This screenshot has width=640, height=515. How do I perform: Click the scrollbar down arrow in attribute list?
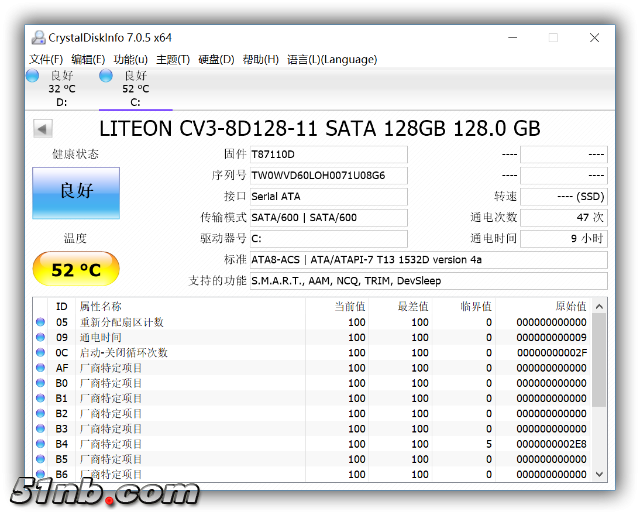click(x=599, y=473)
